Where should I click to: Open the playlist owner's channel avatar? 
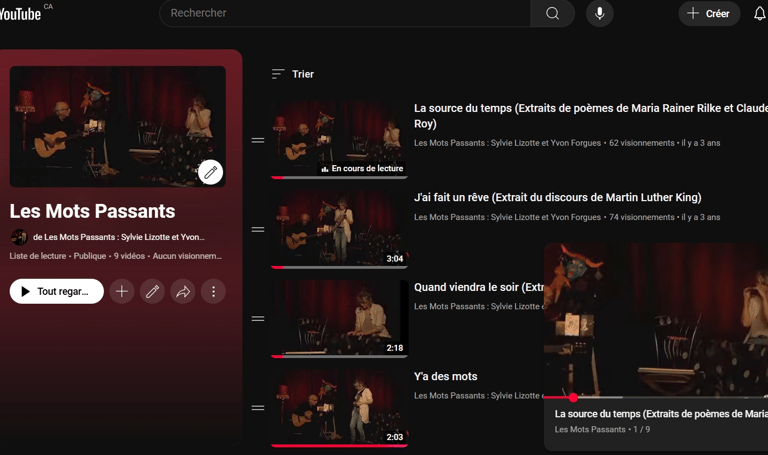click(19, 237)
